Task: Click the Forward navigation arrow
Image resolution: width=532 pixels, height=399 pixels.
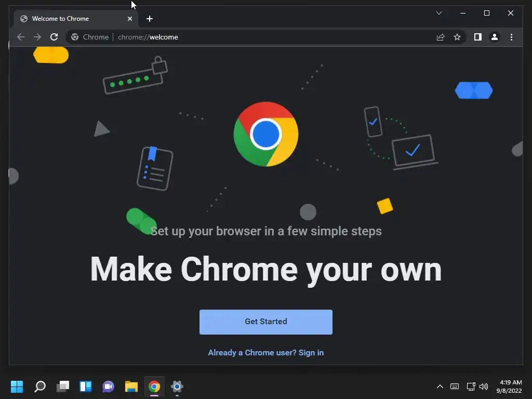Action: (x=37, y=37)
